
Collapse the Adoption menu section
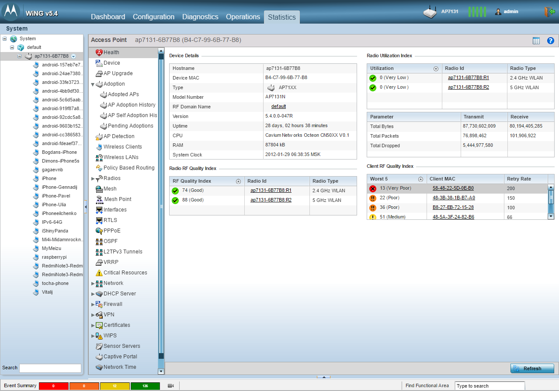[x=93, y=84]
